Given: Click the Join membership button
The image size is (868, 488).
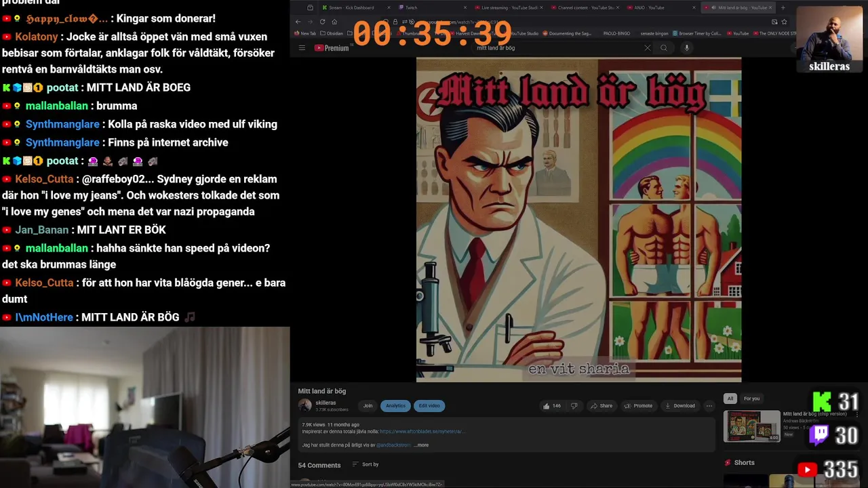Looking at the screenshot, I should point(368,406).
